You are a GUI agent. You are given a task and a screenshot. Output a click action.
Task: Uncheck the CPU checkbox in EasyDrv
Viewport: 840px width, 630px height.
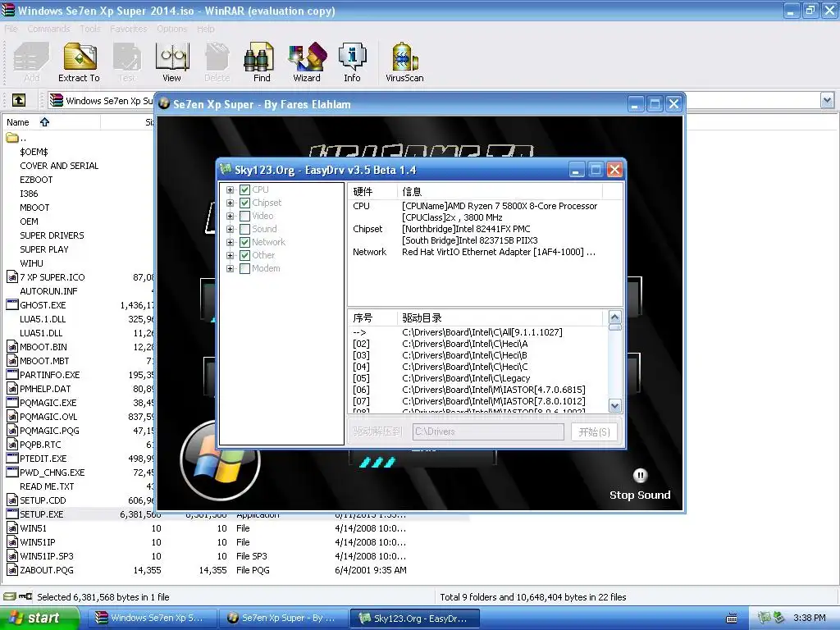tap(244, 189)
